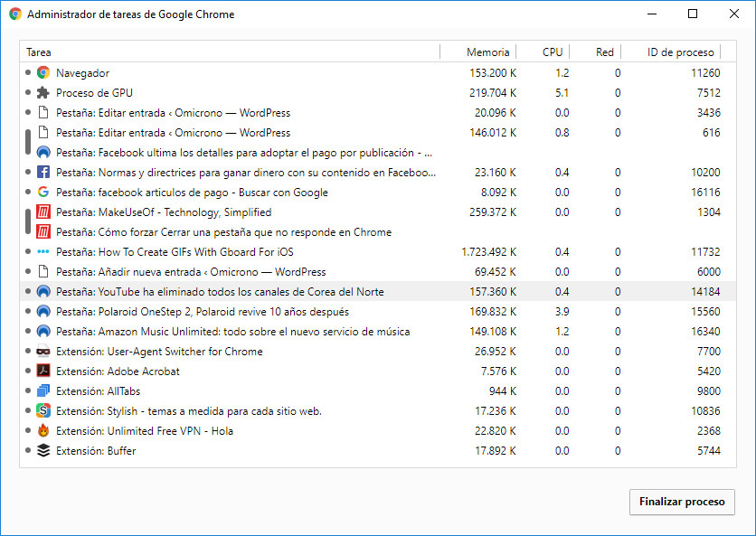Click the Google favicon on the Buscar con Google row
756x536 pixels.
click(43, 192)
